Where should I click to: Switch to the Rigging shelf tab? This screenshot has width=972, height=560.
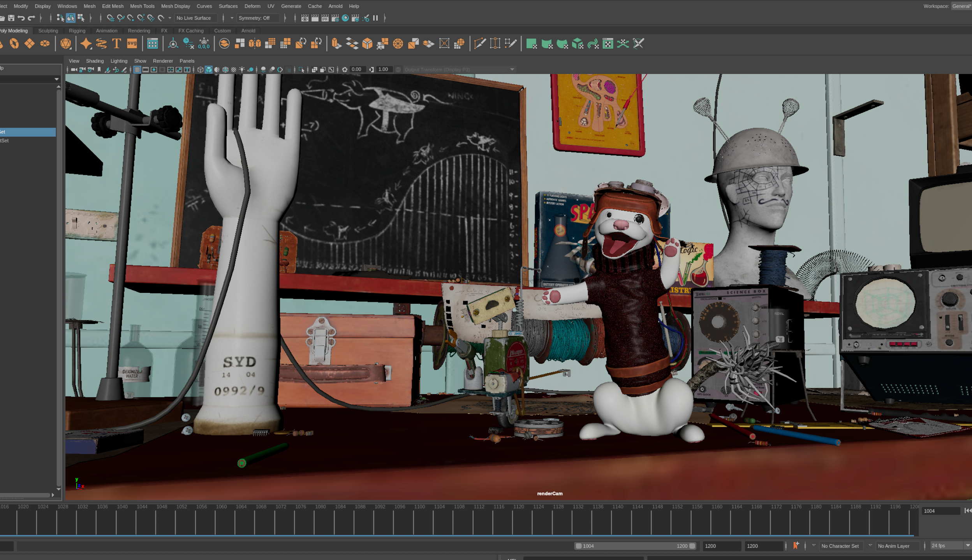[x=77, y=31]
